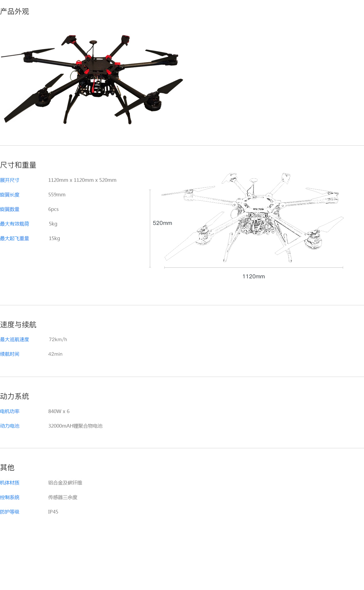Click the 1120mm width dimension label
364x590 pixels.
click(254, 276)
